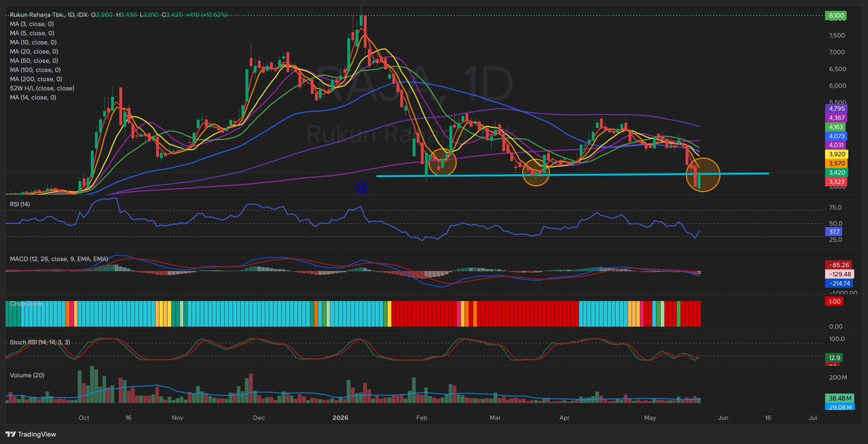Click the 7,500 price scale label
This screenshot has width=868, height=444.
point(837,36)
